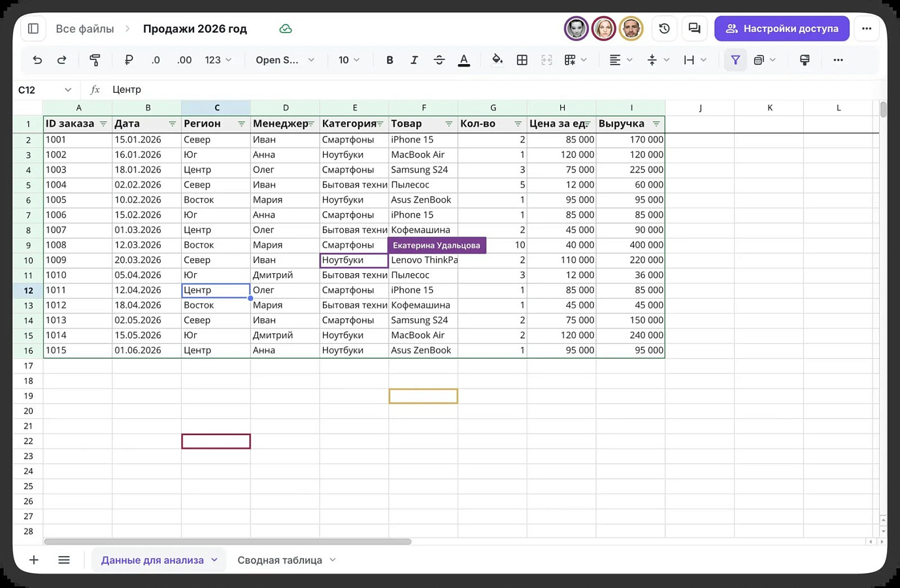This screenshot has width=900, height=588.
Task: Open the borders grid tool
Action: [522, 60]
